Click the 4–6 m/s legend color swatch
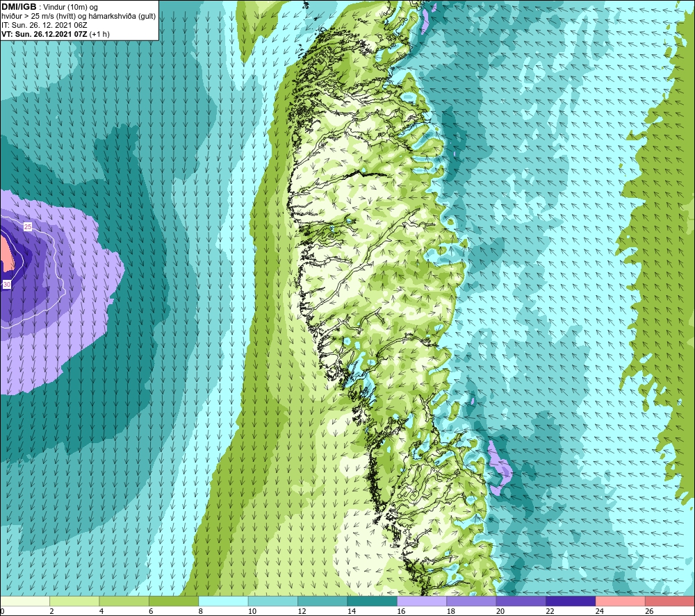The image size is (695, 616). pos(124,601)
